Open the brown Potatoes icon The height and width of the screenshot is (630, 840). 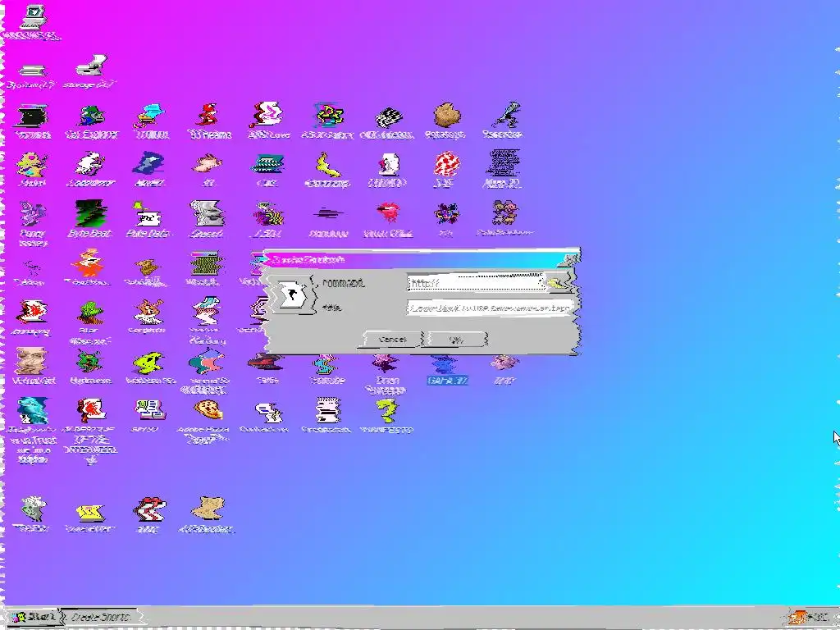(x=447, y=115)
